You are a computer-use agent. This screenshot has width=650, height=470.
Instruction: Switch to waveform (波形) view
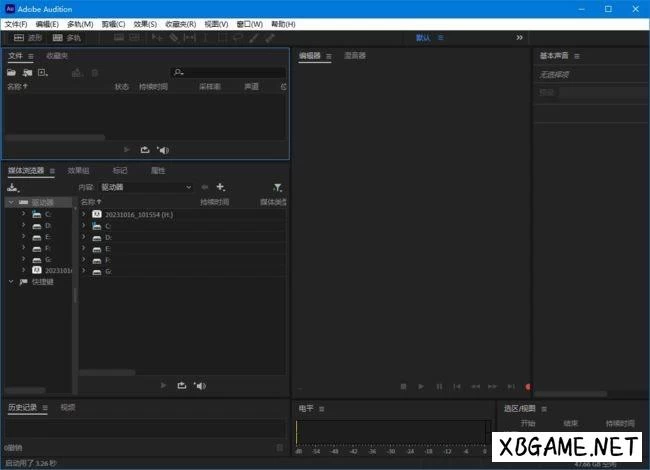pos(28,37)
